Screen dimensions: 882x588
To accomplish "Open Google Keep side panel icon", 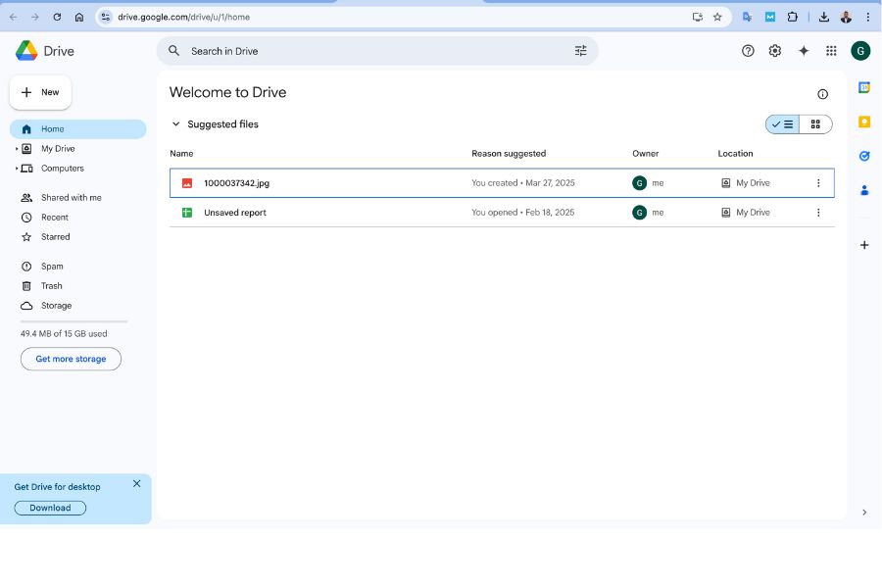I will click(864, 122).
